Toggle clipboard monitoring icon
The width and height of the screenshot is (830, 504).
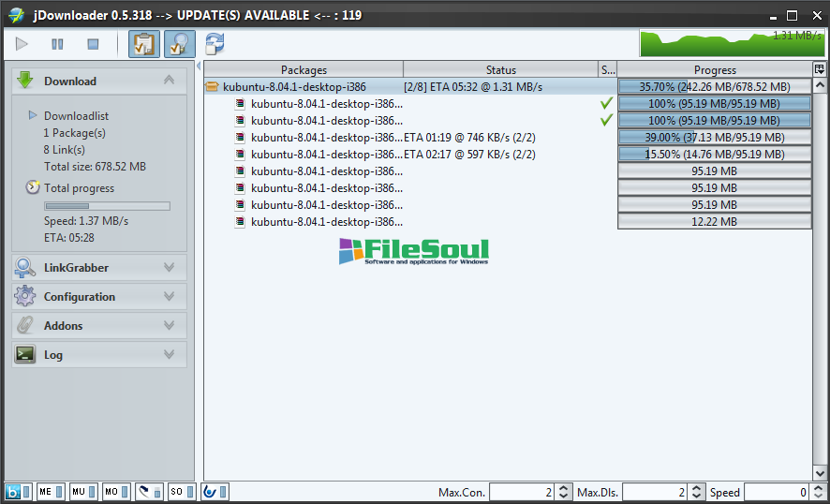pos(144,44)
